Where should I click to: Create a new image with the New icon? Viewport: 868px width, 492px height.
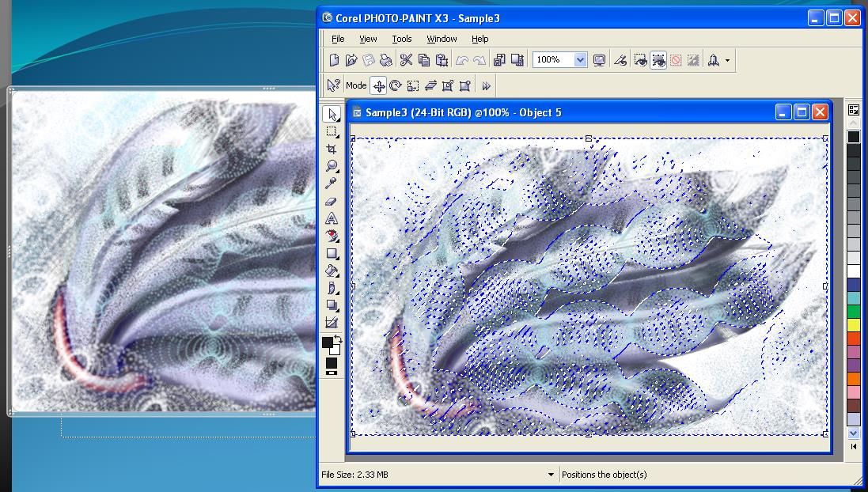(334, 60)
